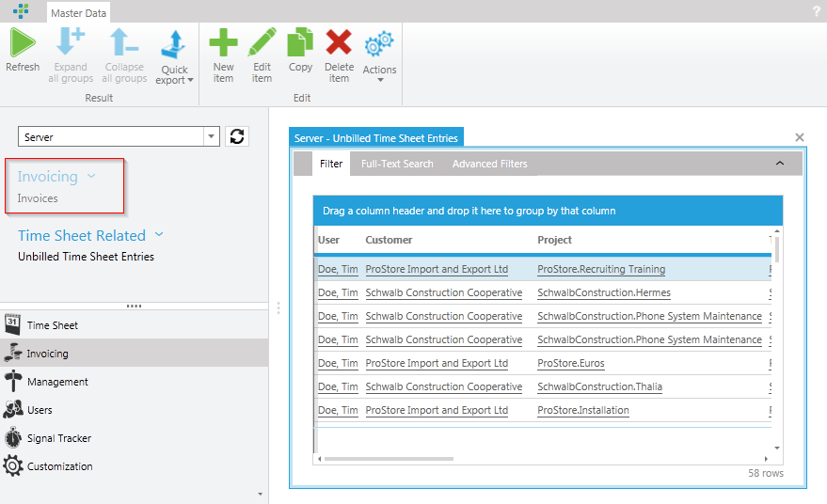Click the navigation pane splitter dots handle

pyautogui.click(x=134, y=306)
